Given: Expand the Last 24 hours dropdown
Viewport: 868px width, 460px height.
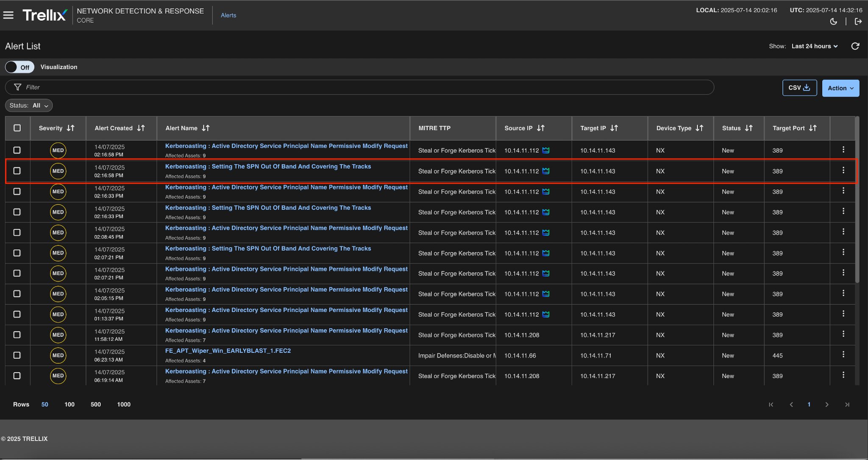Looking at the screenshot, I should 814,46.
